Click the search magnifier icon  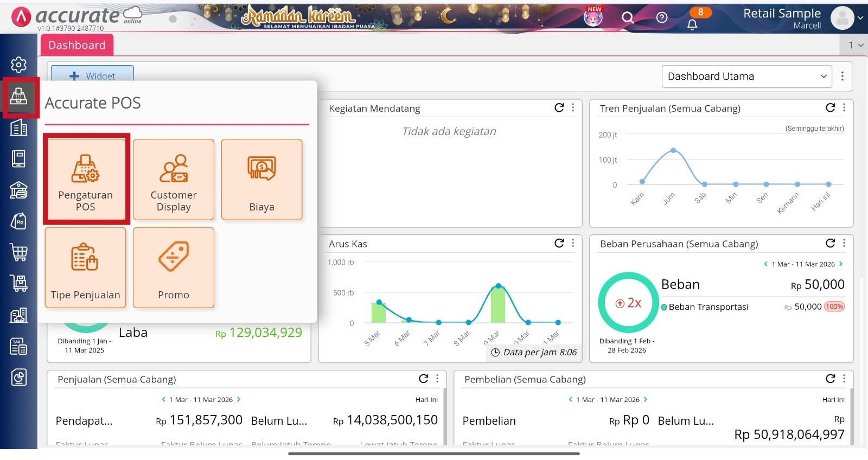628,18
